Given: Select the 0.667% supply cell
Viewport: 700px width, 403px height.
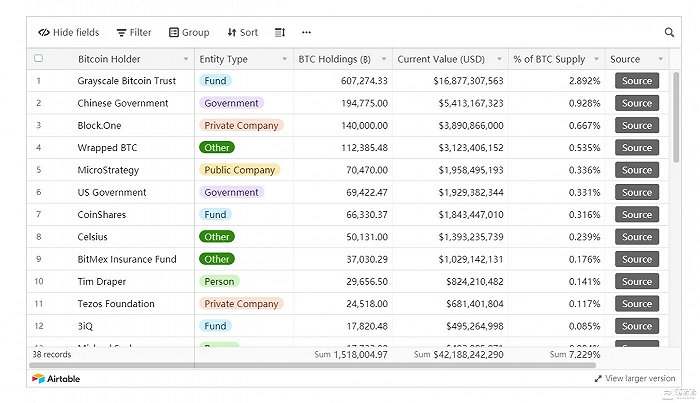Looking at the screenshot, I should pyautogui.click(x=557, y=125).
